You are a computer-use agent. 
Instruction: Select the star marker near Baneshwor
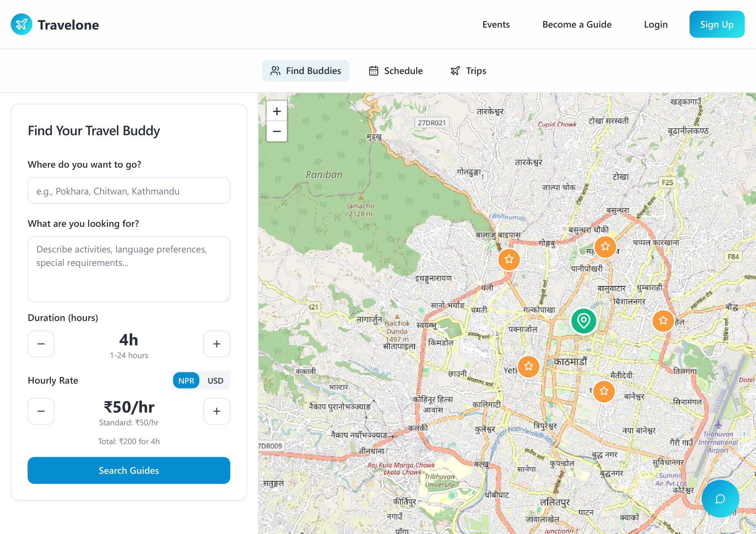[603, 391]
